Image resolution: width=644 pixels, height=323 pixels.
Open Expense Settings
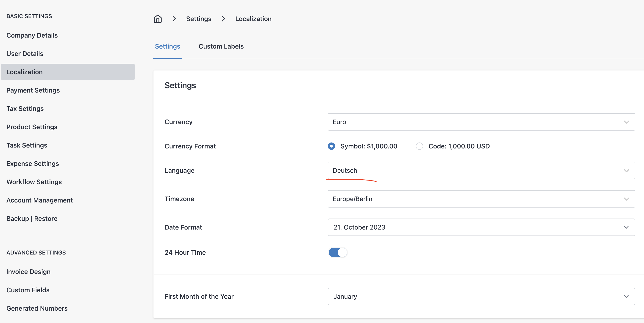33,164
